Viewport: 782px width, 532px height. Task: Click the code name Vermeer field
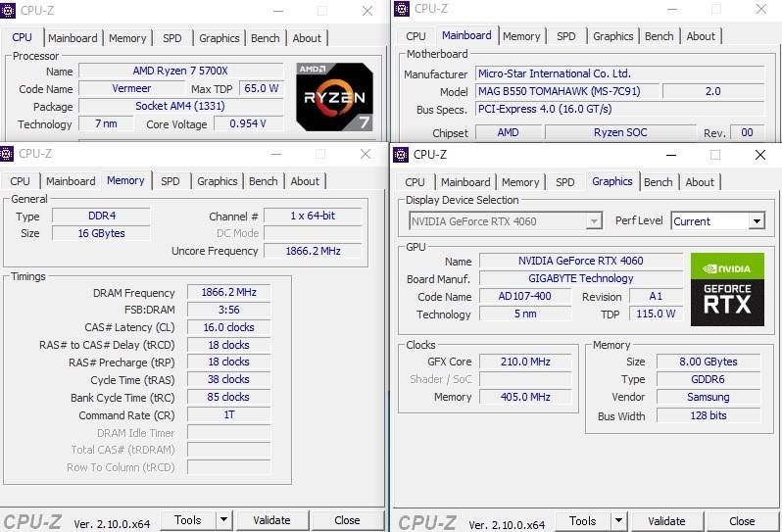tap(131, 89)
